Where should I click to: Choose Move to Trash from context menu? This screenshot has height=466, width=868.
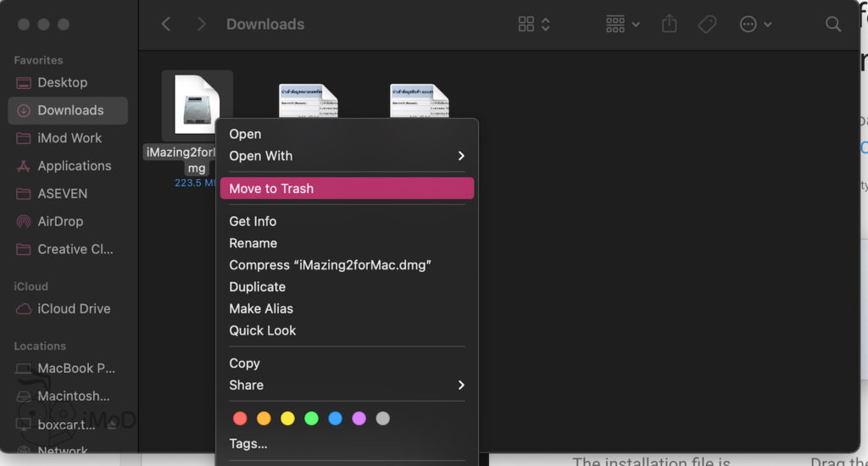[347, 188]
